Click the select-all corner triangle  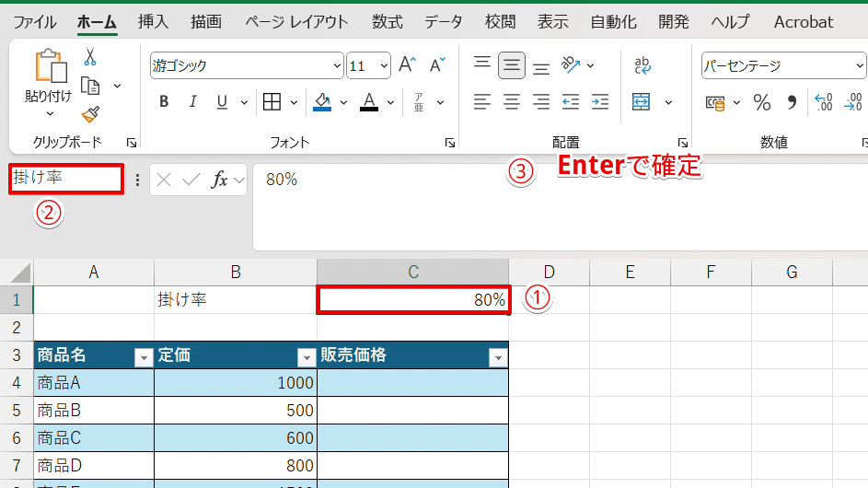coord(20,273)
